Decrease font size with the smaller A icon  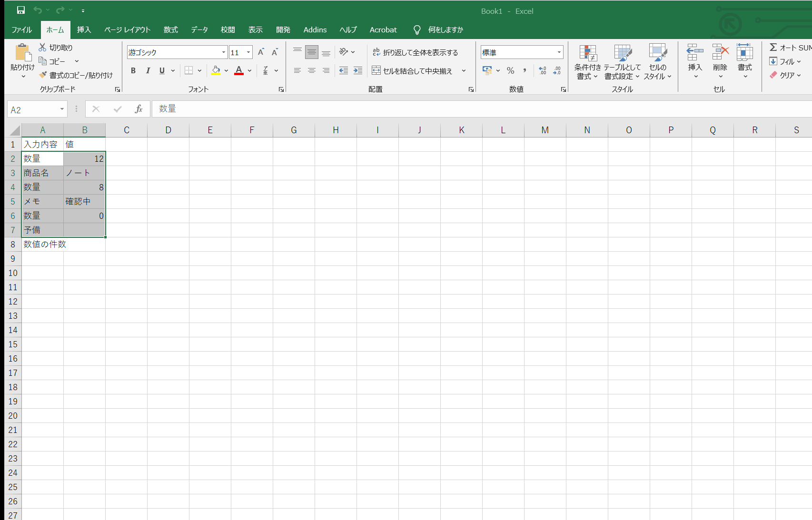pos(275,52)
